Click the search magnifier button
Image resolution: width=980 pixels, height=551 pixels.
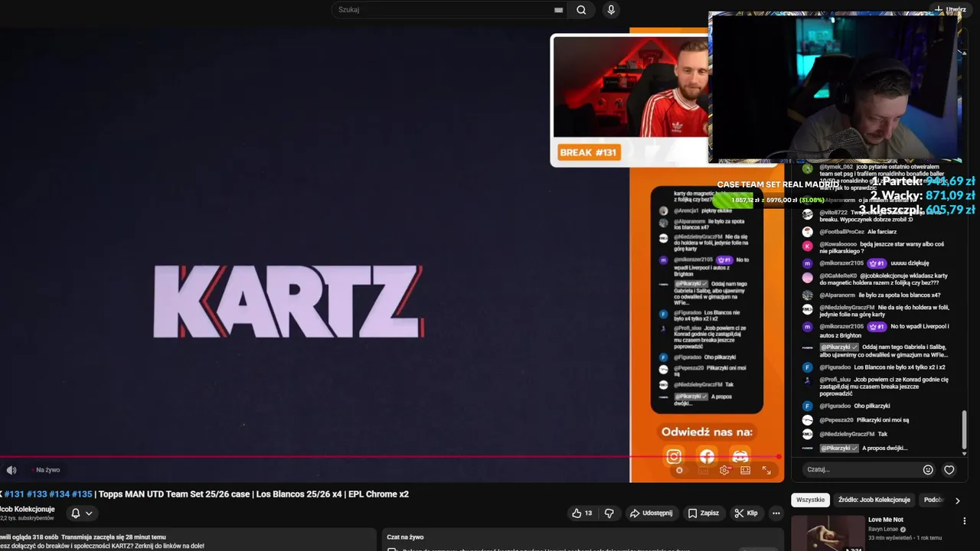click(581, 10)
